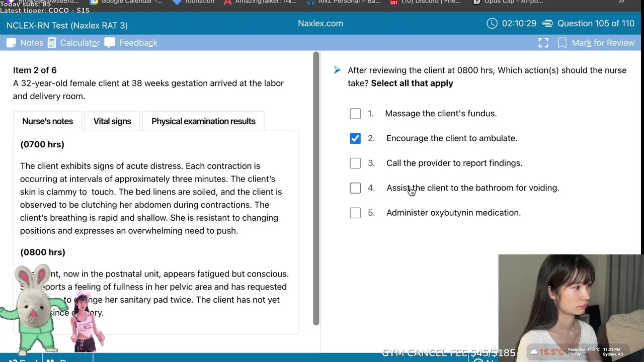
Task: Click the question navigator icon beside Question 105
Action: click(548, 23)
